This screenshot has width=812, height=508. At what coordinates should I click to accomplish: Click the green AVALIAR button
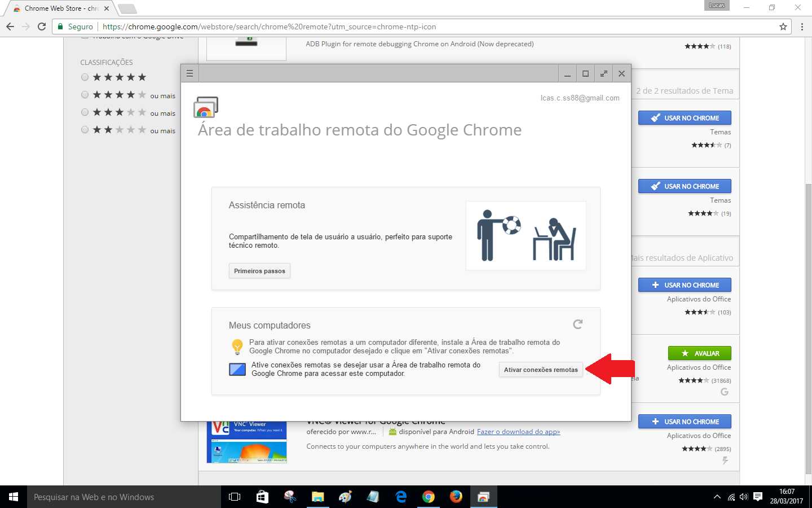(699, 353)
